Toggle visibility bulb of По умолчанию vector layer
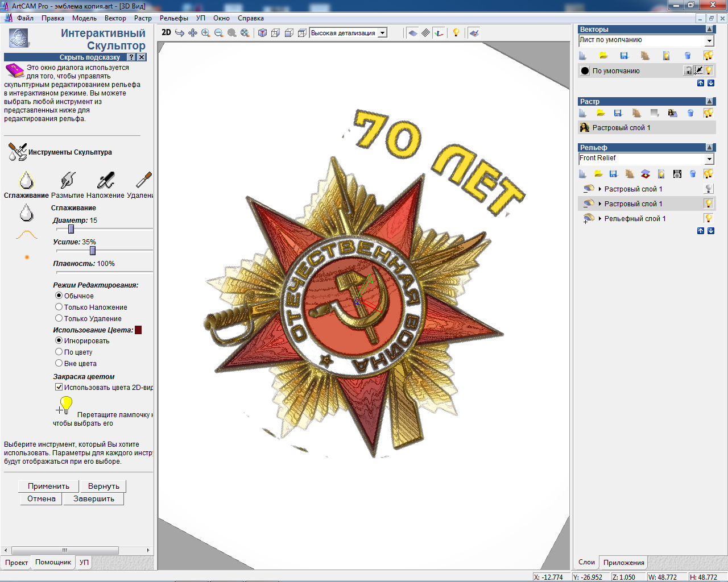Viewport: 728px width, 582px height. 709,70
